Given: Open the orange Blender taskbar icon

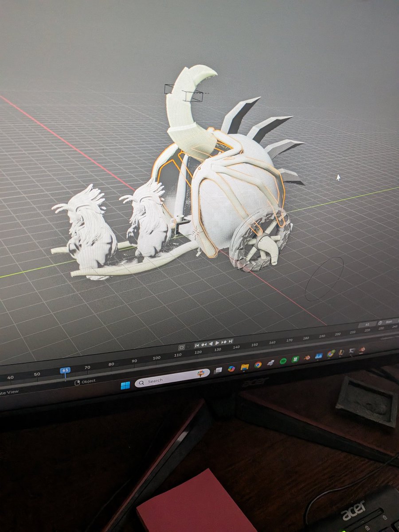Looking at the screenshot, I should (307, 357).
